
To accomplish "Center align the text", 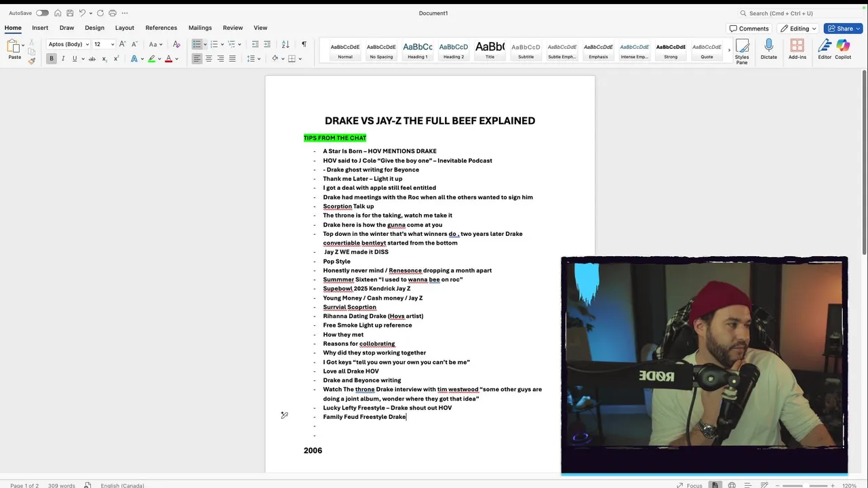I will (208, 59).
